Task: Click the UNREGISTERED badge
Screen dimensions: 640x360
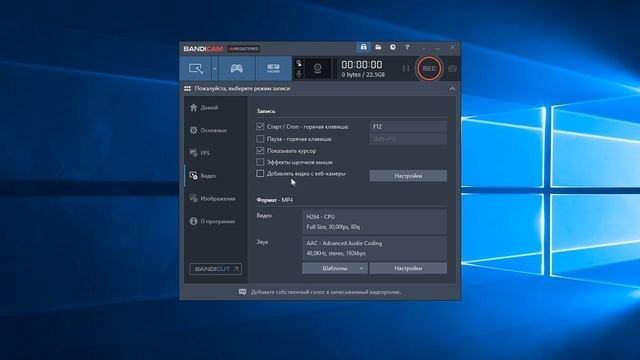Action: [243, 49]
